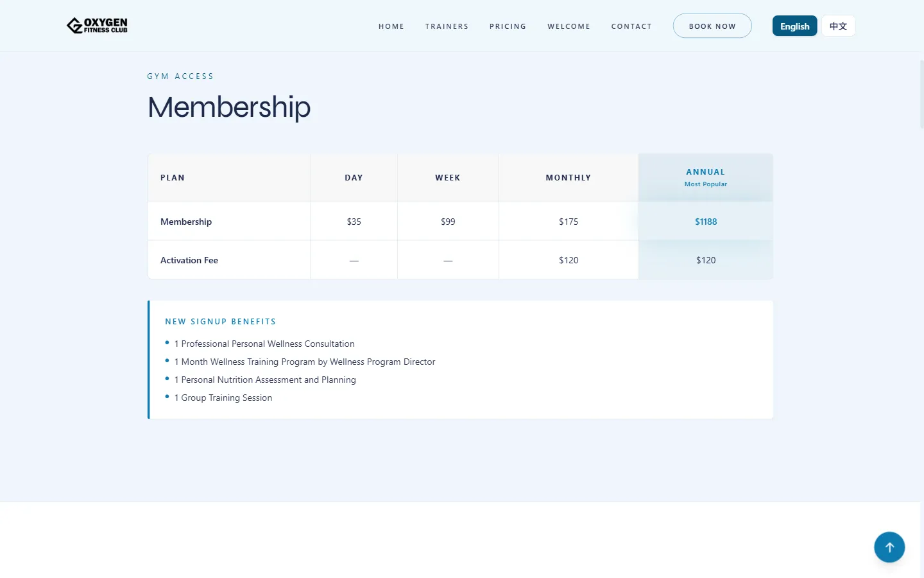Switch language to English

(794, 26)
